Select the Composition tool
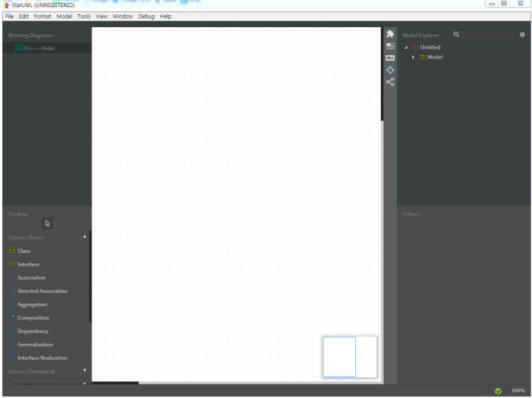Viewport: 532px width, 398px height. pyautogui.click(x=33, y=318)
